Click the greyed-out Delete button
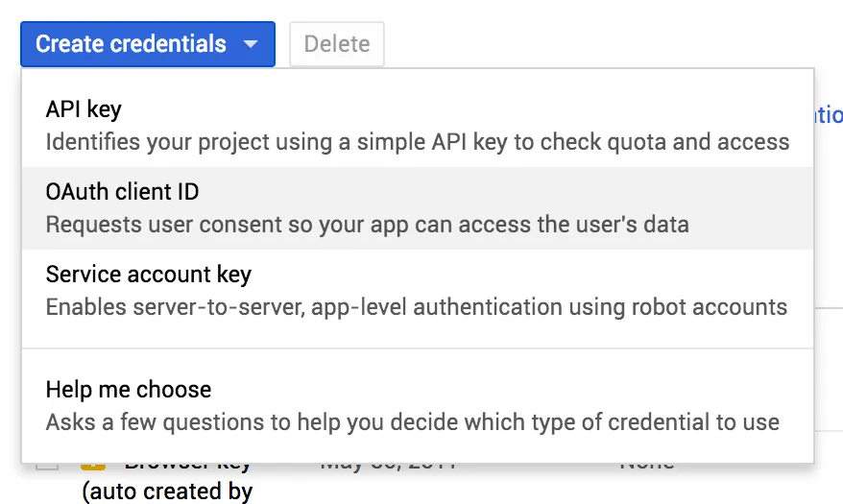843x504 pixels. (x=336, y=44)
